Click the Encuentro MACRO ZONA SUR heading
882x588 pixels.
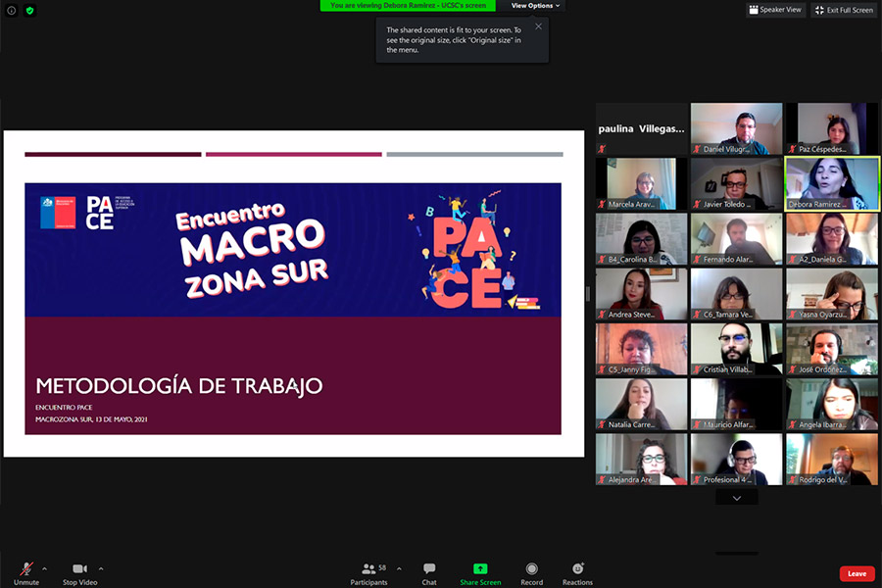(x=252, y=249)
